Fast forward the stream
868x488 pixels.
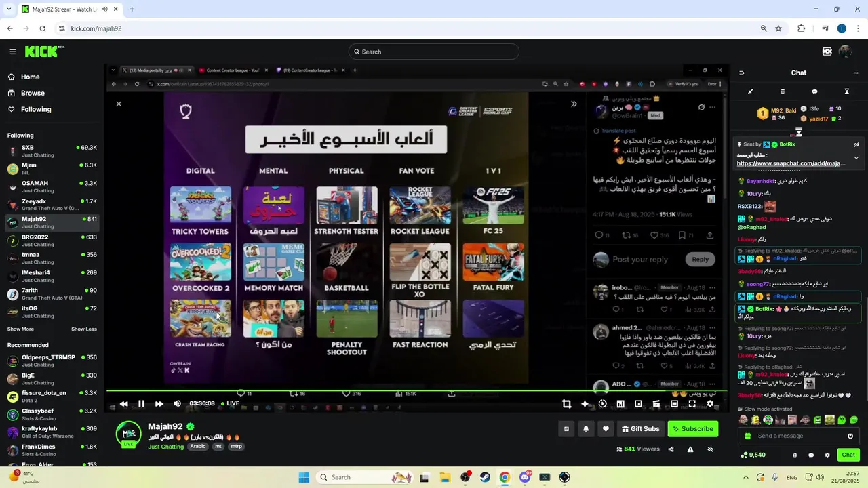[x=159, y=403]
